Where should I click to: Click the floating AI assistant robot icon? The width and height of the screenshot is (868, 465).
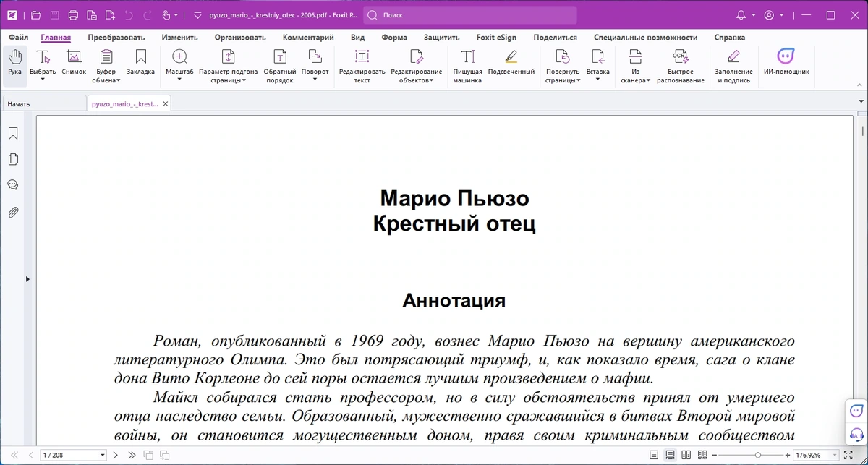click(x=856, y=411)
